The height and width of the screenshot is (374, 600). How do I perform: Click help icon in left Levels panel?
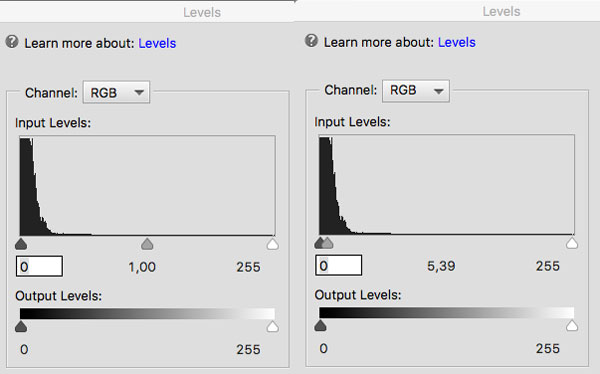12,42
